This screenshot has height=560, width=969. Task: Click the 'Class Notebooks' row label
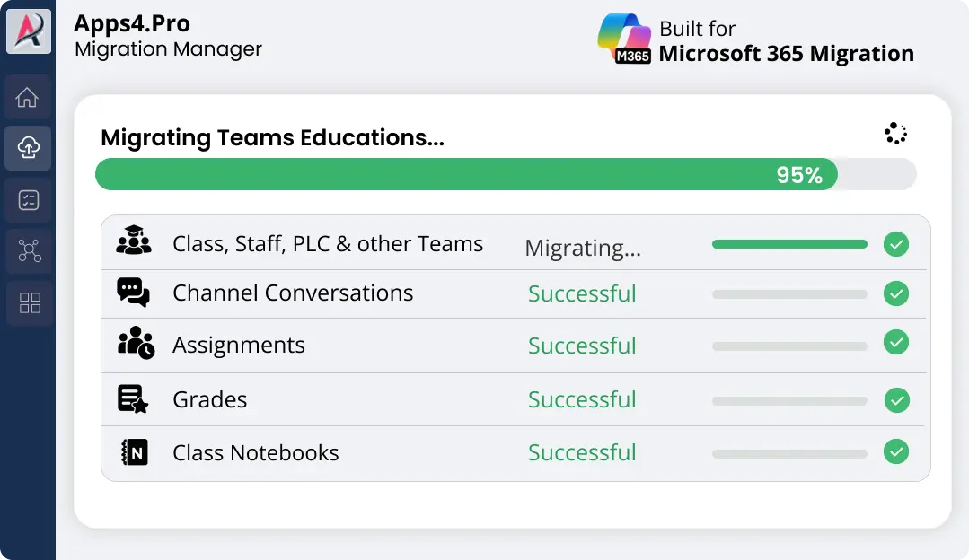point(255,452)
